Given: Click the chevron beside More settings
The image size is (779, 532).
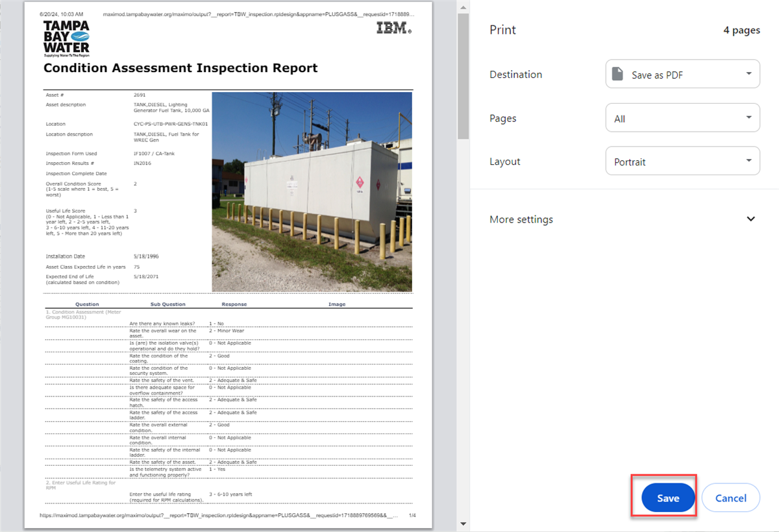Looking at the screenshot, I should click(750, 219).
